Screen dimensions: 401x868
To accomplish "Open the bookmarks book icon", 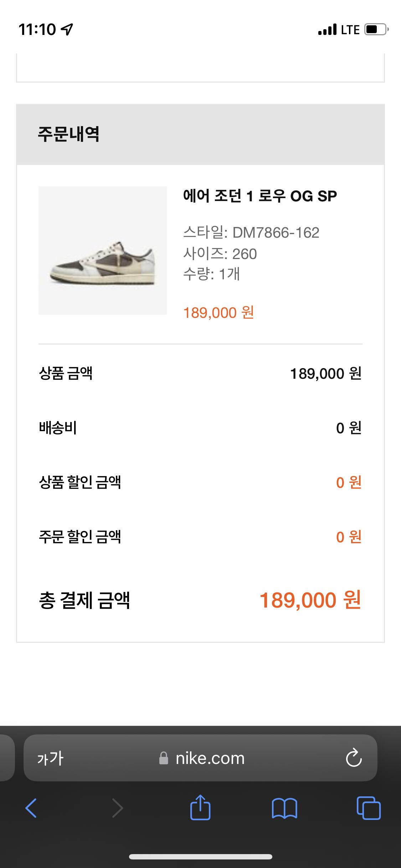I will [284, 808].
